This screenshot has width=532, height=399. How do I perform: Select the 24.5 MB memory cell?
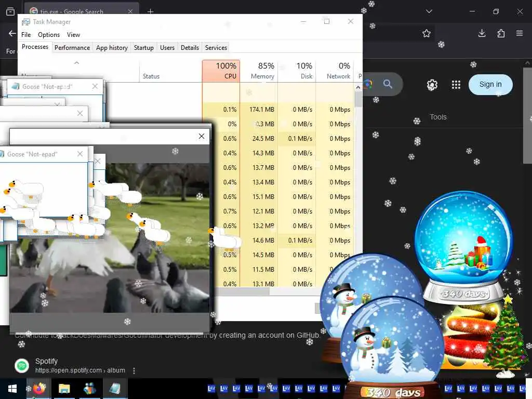click(x=259, y=138)
